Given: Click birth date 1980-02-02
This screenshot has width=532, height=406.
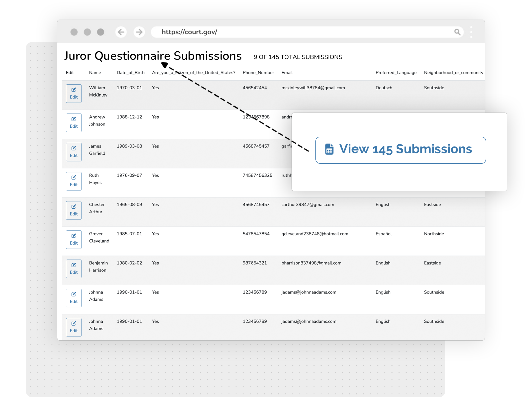Looking at the screenshot, I should (x=129, y=263).
